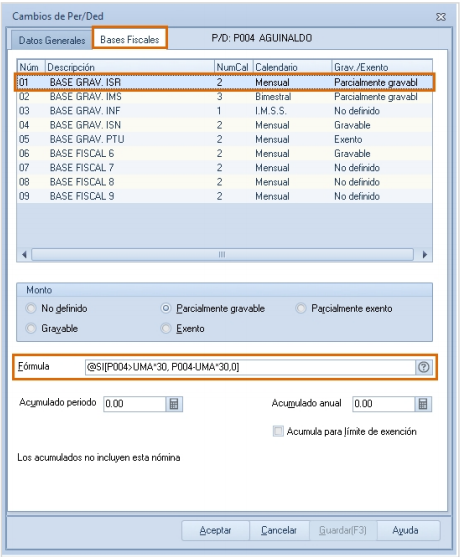Select row 05 BASE GRAV. PTU
Screen dimensions: 460x557
pos(224,139)
